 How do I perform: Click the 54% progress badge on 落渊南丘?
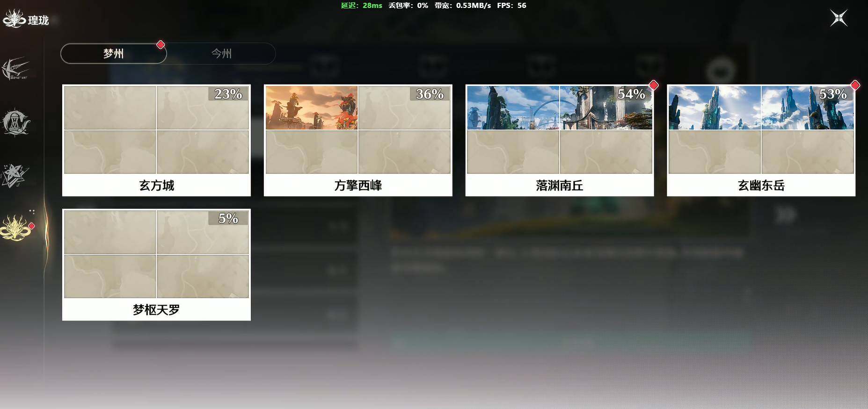[x=632, y=94]
